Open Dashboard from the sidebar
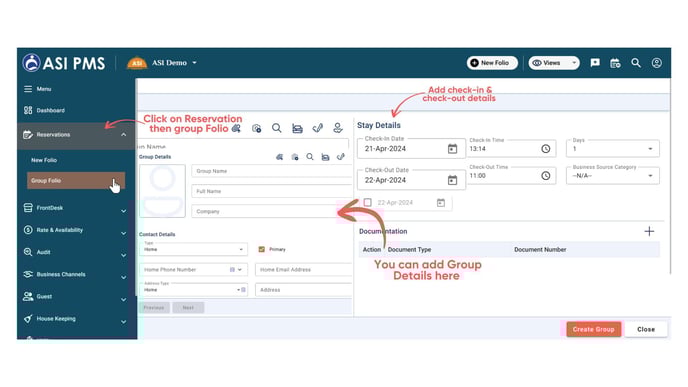 pyautogui.click(x=50, y=110)
